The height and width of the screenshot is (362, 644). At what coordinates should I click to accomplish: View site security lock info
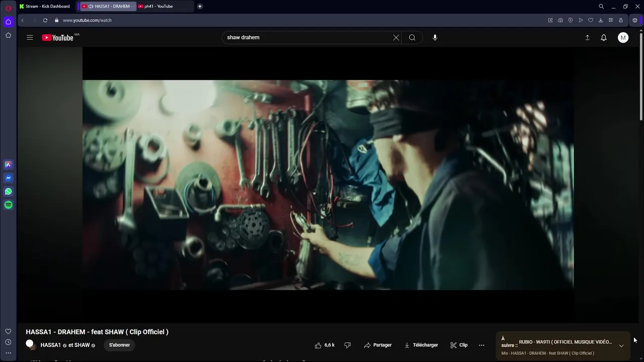[56, 20]
